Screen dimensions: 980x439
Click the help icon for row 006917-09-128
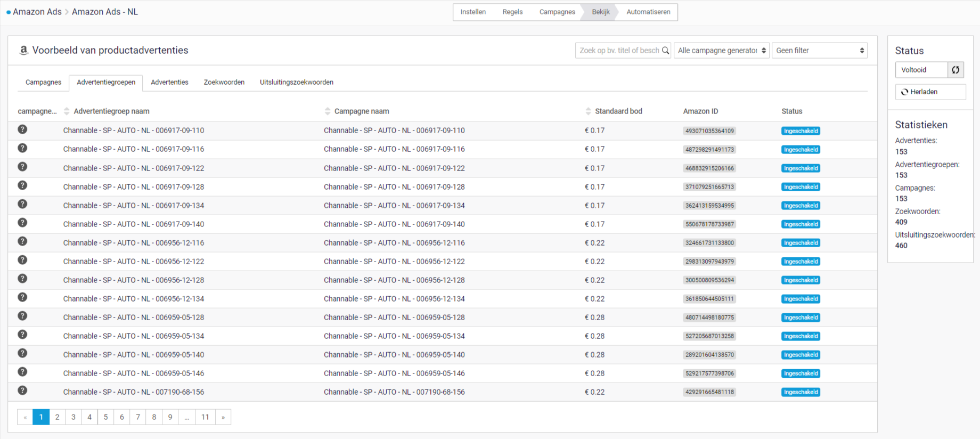[22, 185]
